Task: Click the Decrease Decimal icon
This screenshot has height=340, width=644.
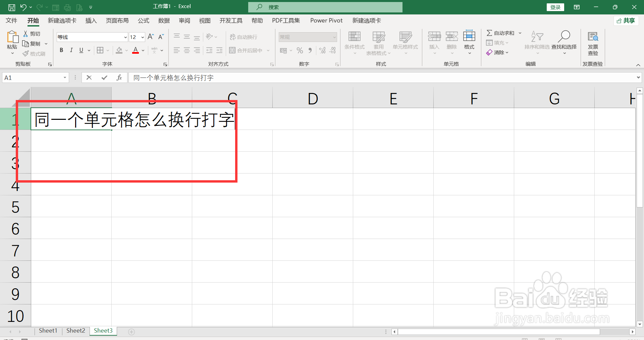Action: (332, 50)
